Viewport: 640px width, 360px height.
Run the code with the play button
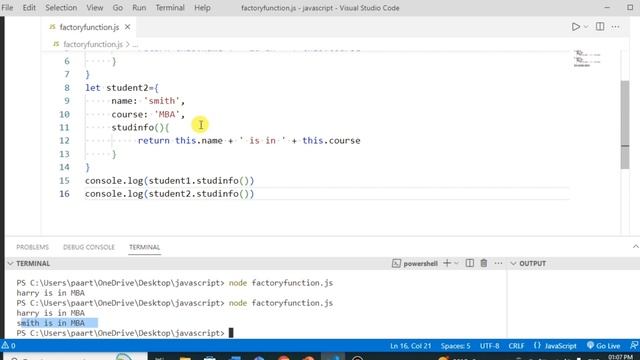576,27
